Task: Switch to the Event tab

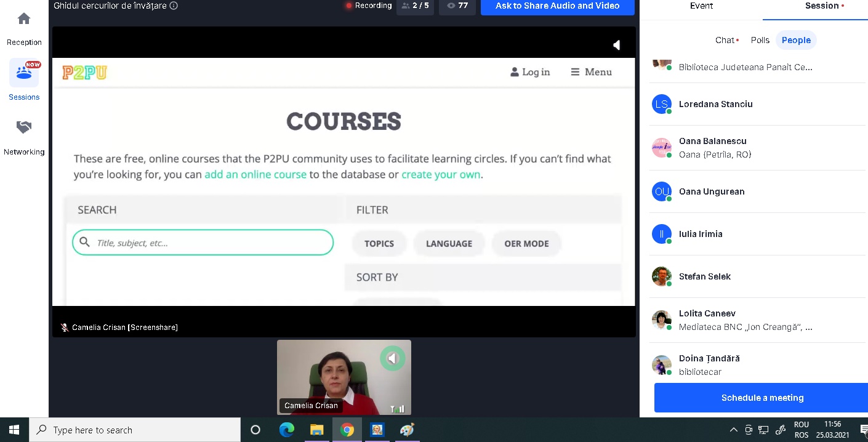Action: coord(701,6)
